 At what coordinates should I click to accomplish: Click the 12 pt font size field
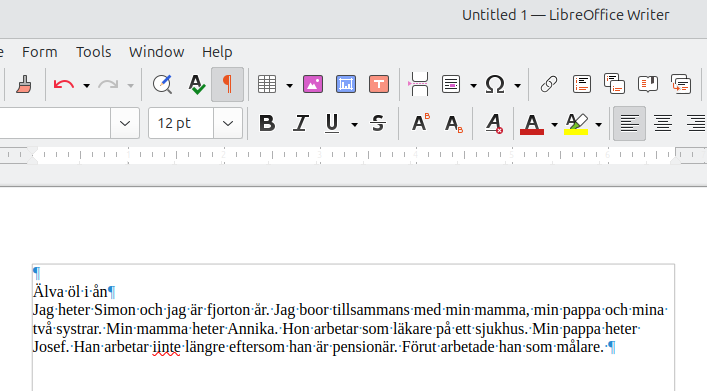pos(181,123)
